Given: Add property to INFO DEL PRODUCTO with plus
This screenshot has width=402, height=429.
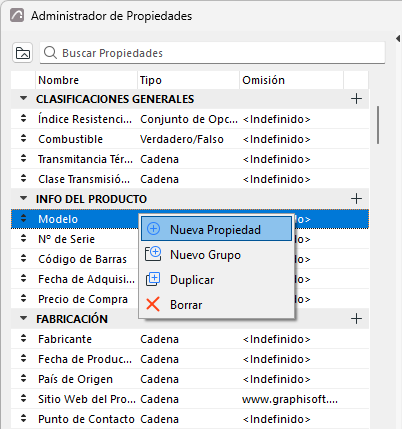Looking at the screenshot, I should coord(356,199).
